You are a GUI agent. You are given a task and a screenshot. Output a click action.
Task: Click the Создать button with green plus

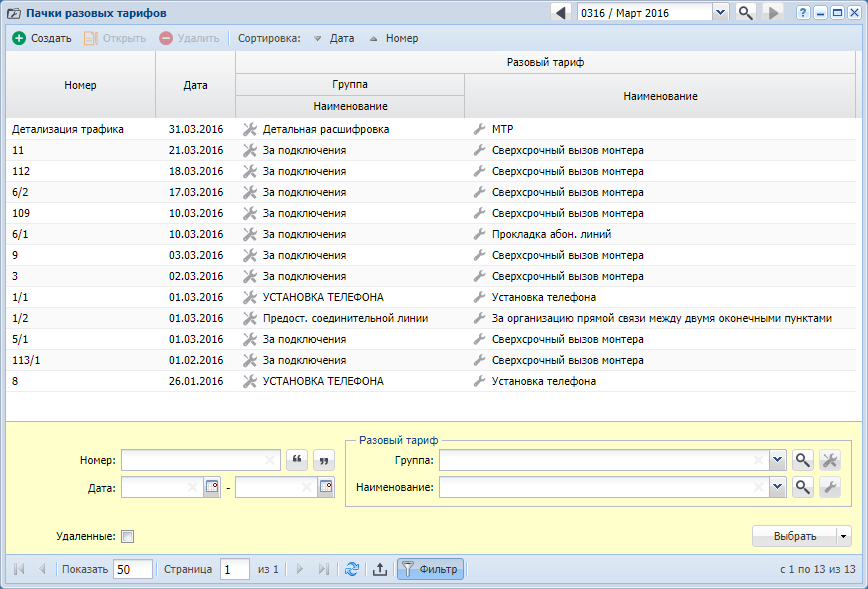click(42, 38)
